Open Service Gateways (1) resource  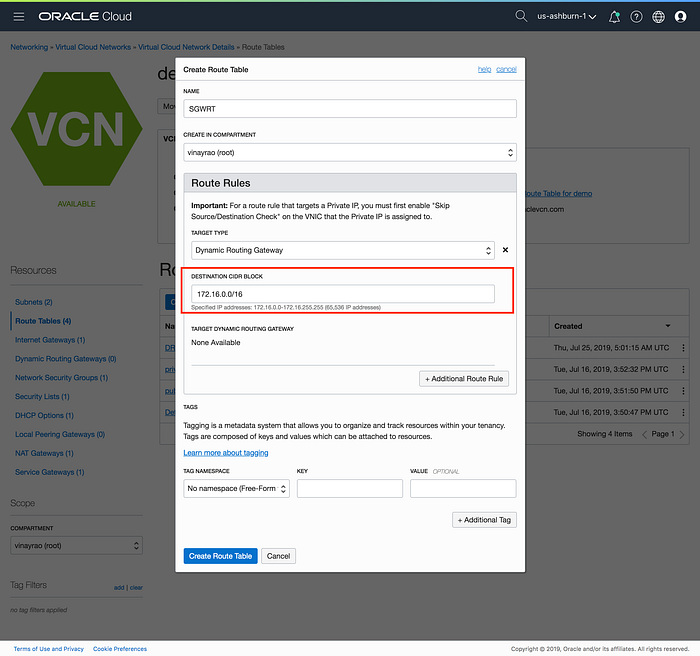pyautogui.click(x=50, y=472)
